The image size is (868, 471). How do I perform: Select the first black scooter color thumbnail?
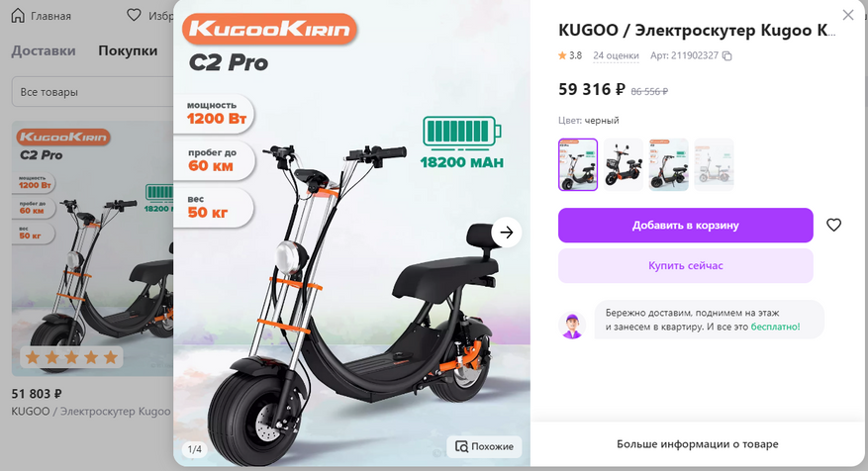click(x=578, y=164)
